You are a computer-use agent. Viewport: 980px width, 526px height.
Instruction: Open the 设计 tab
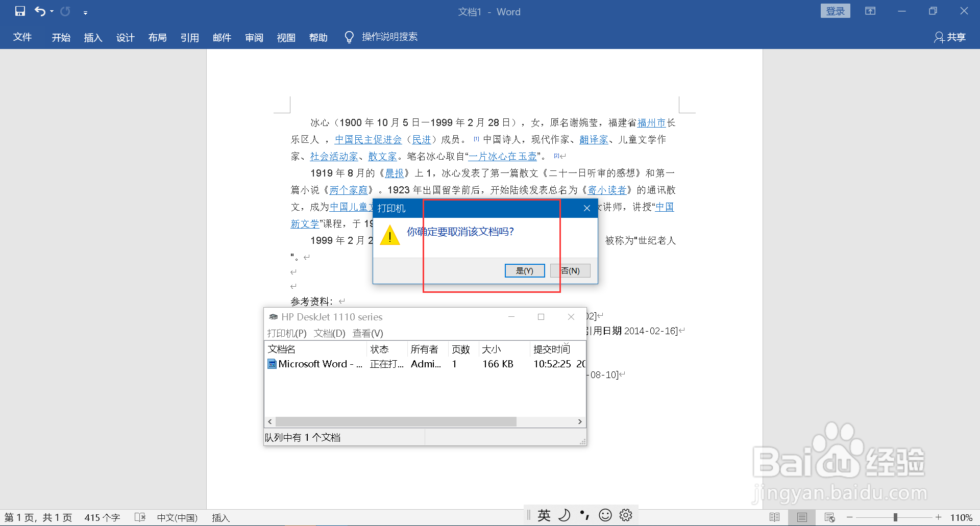click(126, 37)
